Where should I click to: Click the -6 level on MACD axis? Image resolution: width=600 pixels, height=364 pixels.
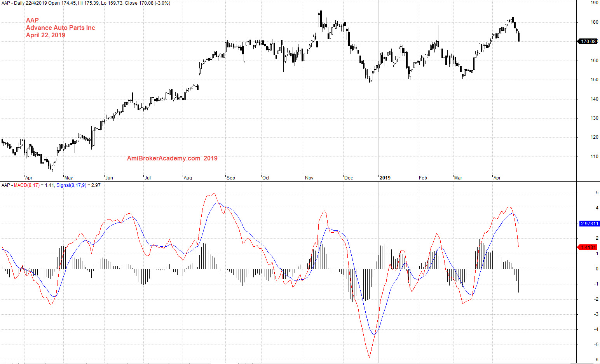point(596,360)
